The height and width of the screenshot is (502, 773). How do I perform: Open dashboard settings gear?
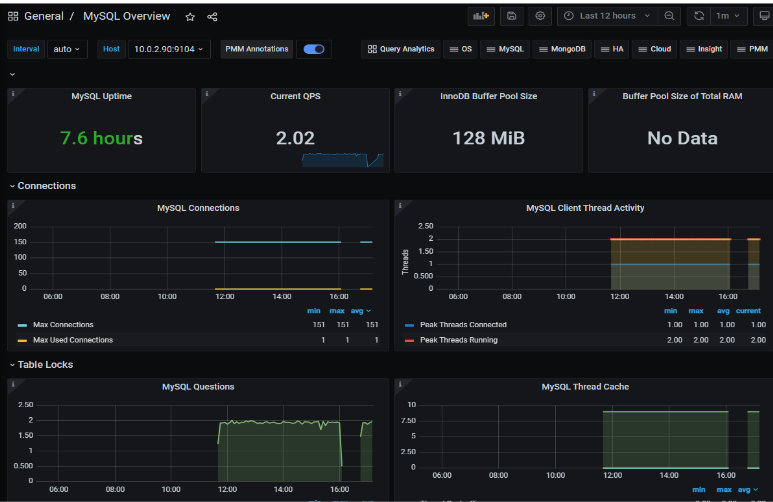click(x=540, y=16)
